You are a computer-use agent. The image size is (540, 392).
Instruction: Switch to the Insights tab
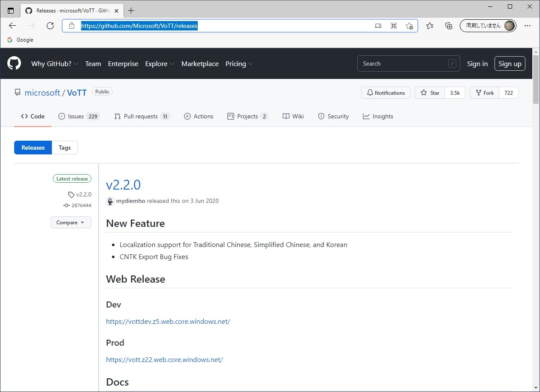coord(378,116)
